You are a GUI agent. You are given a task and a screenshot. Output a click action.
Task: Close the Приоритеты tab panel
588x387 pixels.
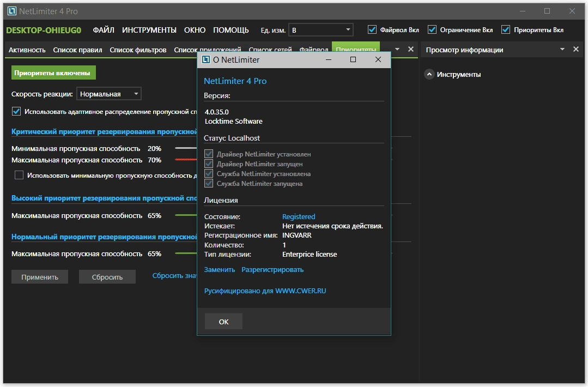coord(411,49)
